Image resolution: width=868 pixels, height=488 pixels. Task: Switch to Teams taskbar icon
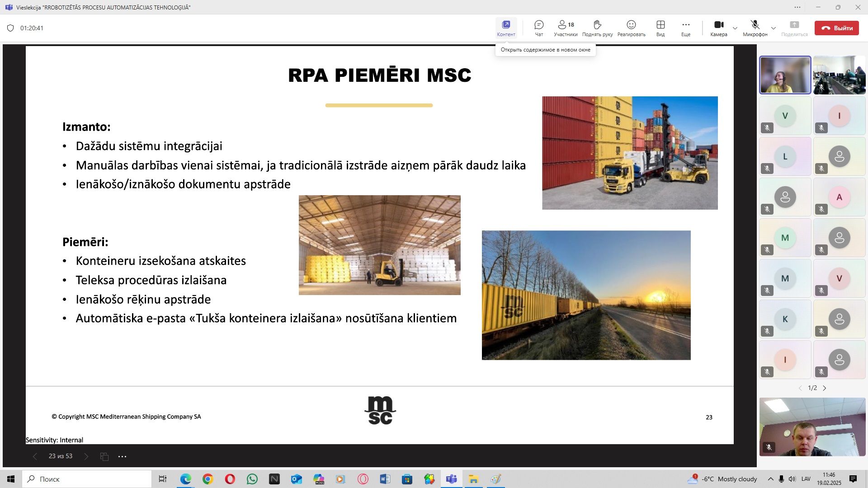tap(452, 479)
